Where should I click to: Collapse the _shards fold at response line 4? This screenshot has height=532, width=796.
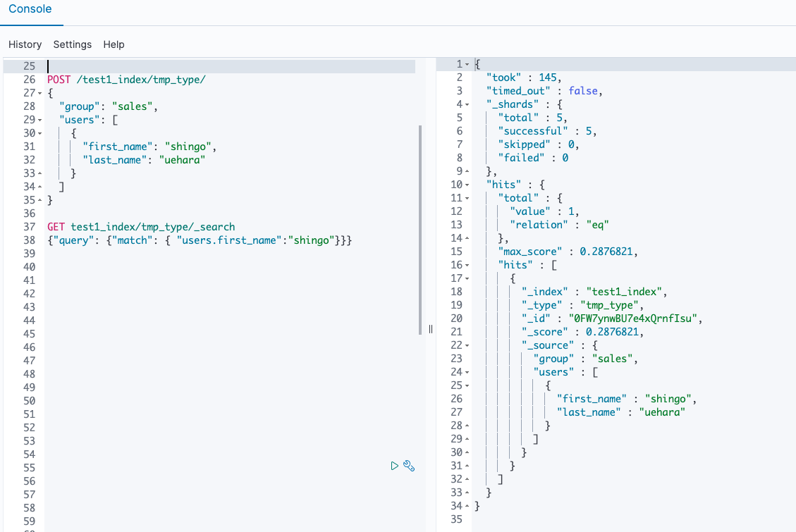[467, 104]
